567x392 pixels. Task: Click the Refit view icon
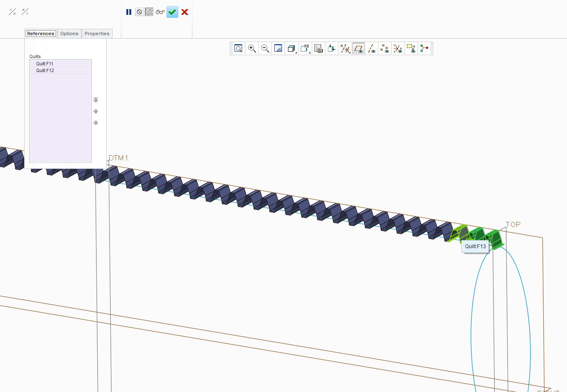click(239, 48)
